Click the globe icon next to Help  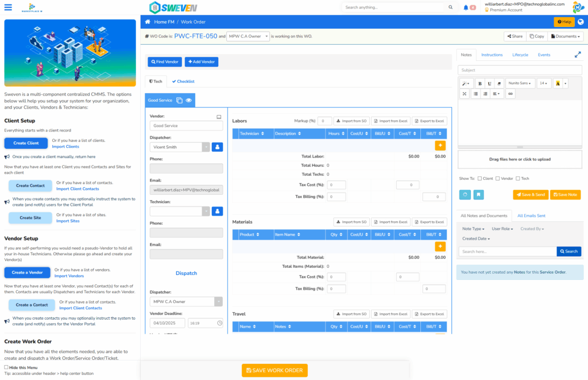click(x=581, y=22)
